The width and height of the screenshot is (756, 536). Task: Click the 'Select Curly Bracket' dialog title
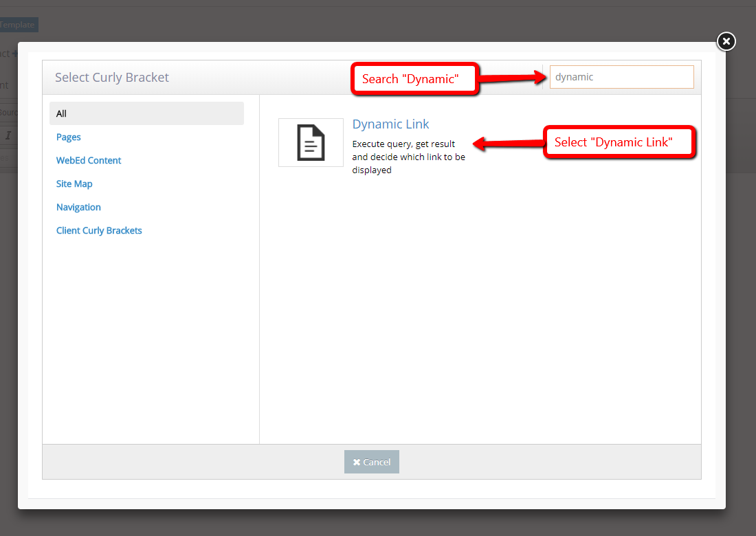111,77
